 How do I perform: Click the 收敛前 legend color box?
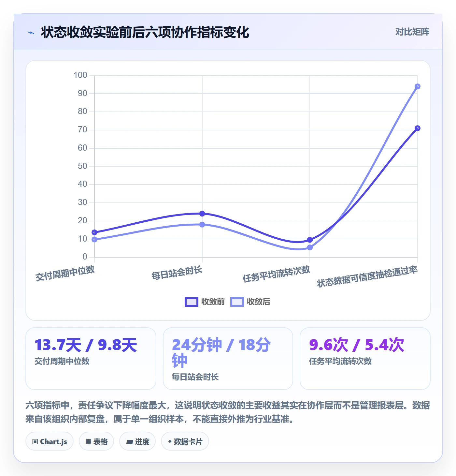coord(191,302)
